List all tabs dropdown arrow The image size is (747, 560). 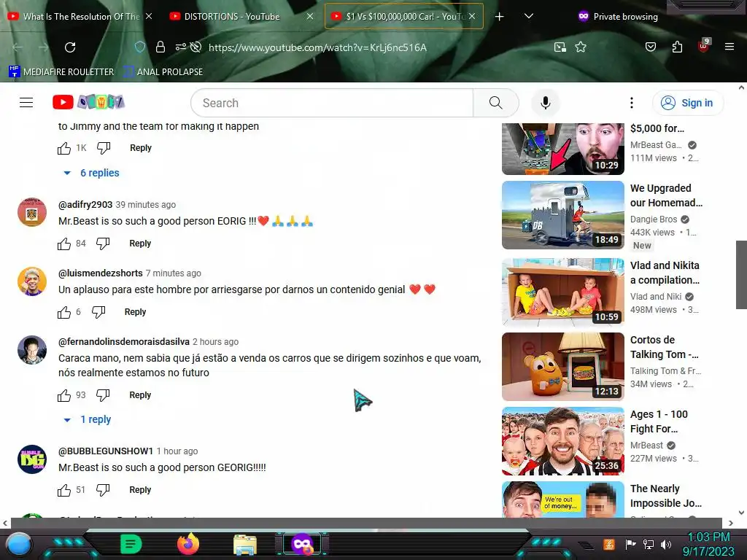click(528, 16)
